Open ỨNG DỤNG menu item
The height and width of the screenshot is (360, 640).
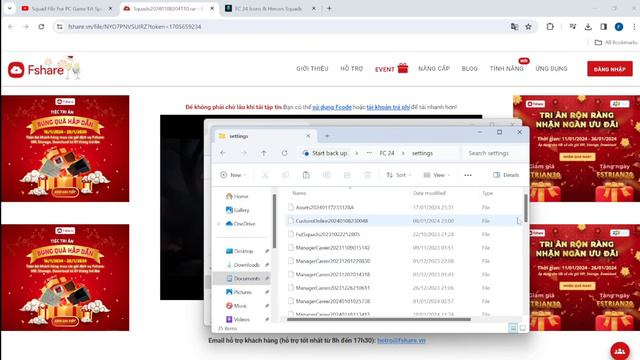[x=551, y=69]
